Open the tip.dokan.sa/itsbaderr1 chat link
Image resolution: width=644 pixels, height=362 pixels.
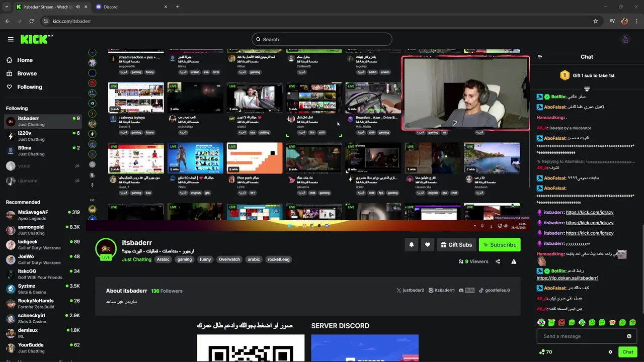pyautogui.click(x=568, y=278)
